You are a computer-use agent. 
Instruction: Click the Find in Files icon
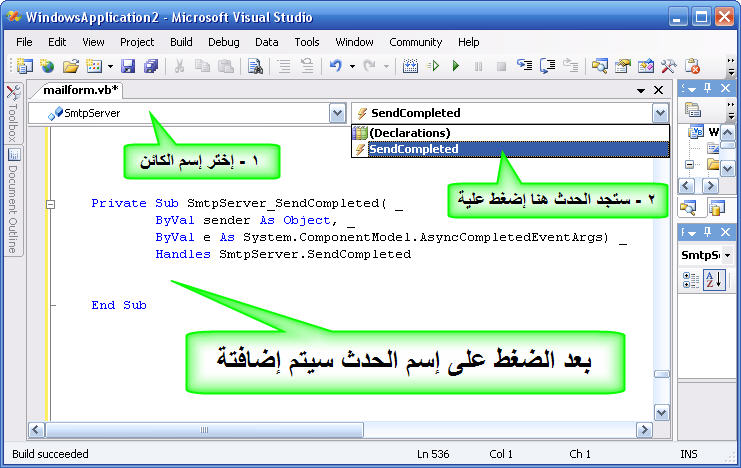pos(255,66)
